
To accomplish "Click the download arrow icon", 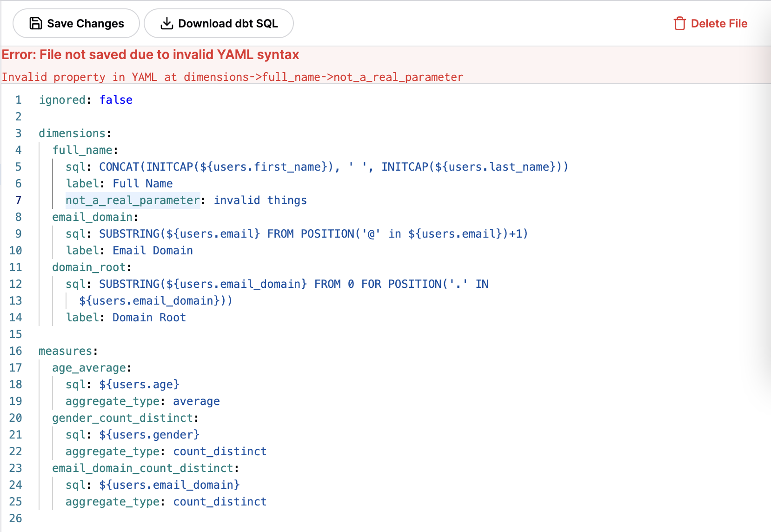I will click(166, 23).
